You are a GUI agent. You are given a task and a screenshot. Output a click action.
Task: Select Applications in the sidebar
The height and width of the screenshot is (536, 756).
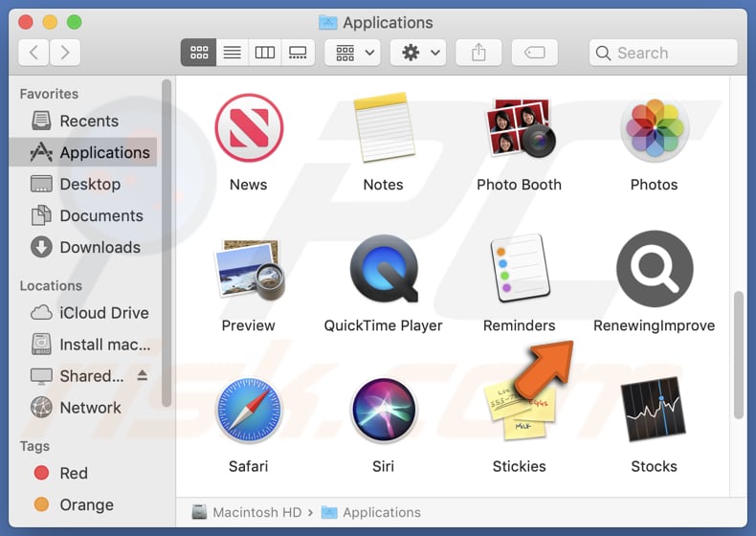click(x=83, y=152)
